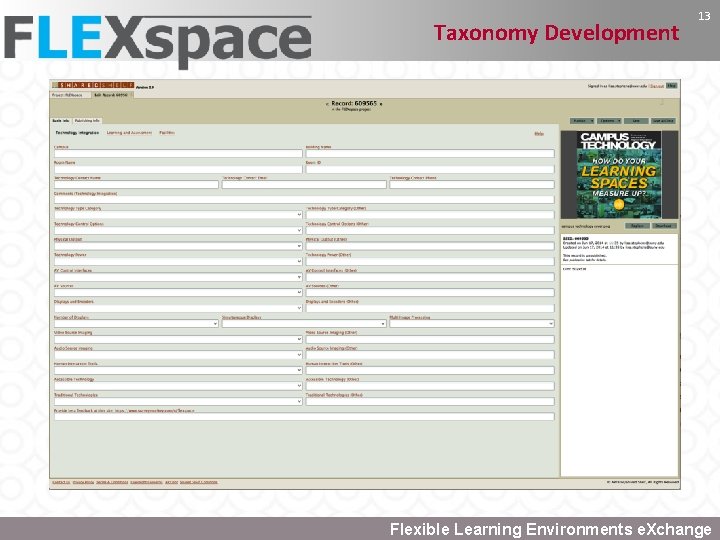Open the Technology Control Options dropdown
The image size is (720, 540).
178,231
